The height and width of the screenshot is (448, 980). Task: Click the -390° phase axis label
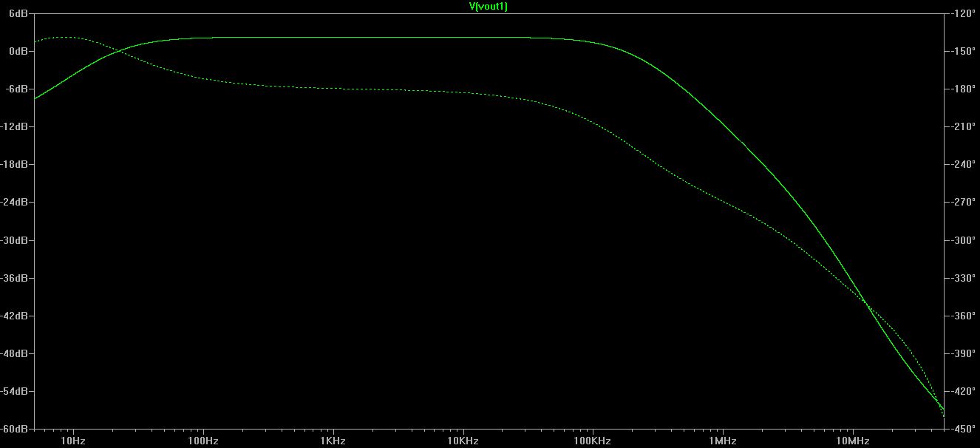tap(962, 353)
